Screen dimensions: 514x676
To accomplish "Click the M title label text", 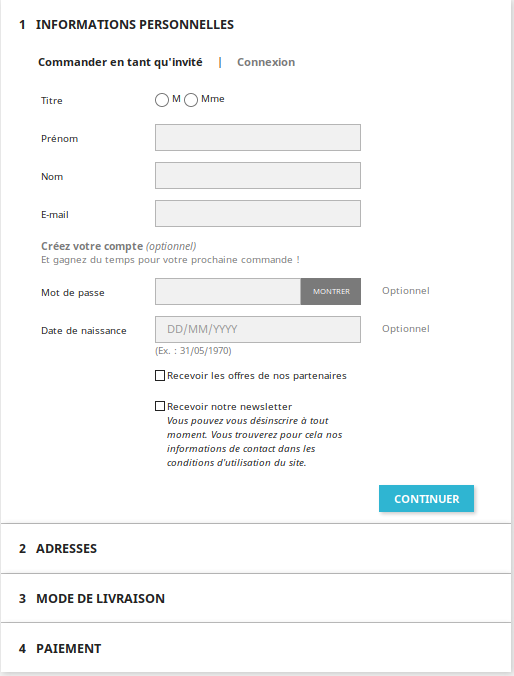I will pyautogui.click(x=176, y=99).
